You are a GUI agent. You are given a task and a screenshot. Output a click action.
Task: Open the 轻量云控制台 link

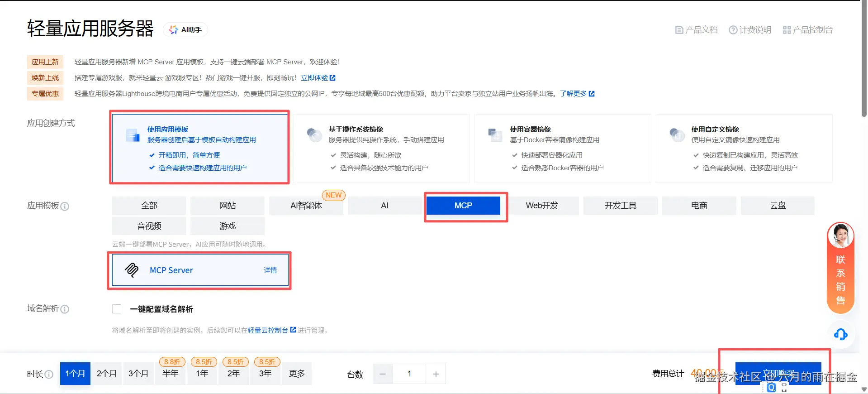click(268, 331)
